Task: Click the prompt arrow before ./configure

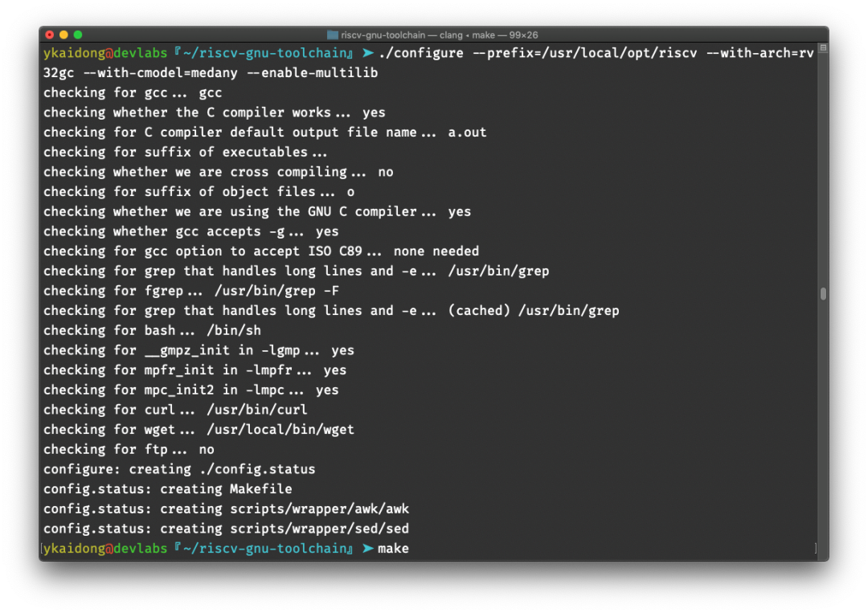Action: click(x=367, y=53)
